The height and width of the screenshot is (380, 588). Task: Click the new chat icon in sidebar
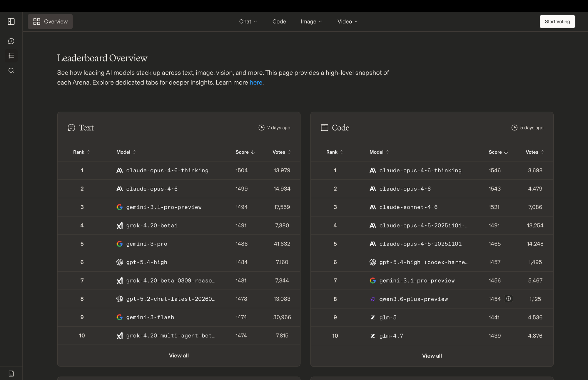11,41
